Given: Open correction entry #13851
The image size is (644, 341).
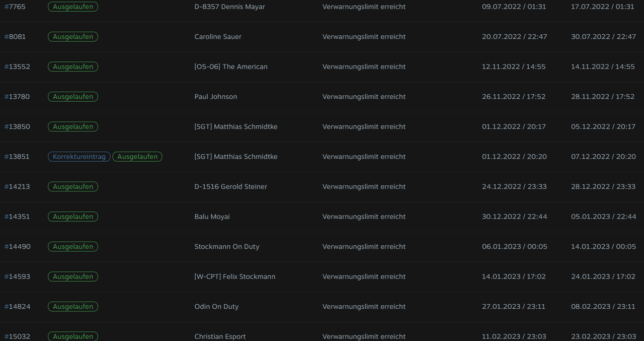Looking at the screenshot, I should point(17,157).
